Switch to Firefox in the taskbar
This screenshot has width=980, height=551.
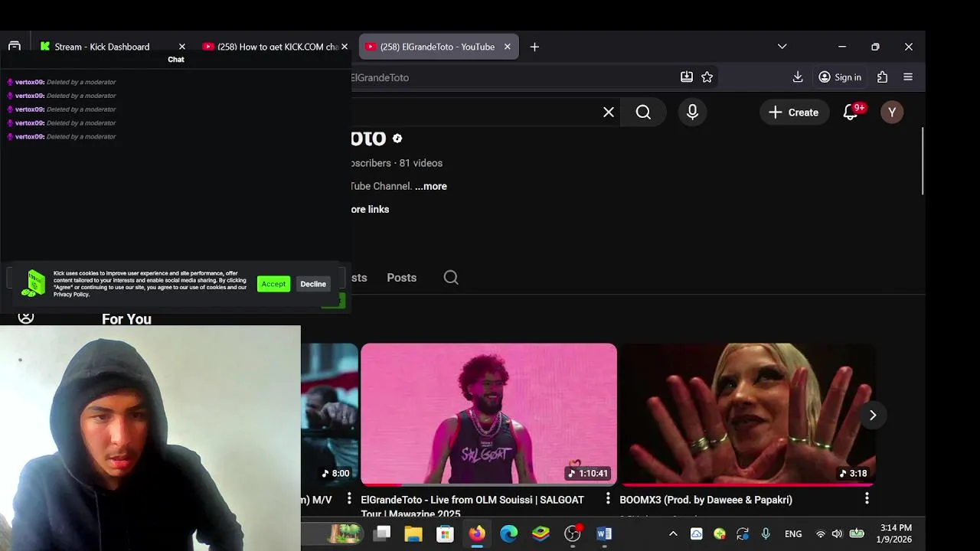[477, 533]
